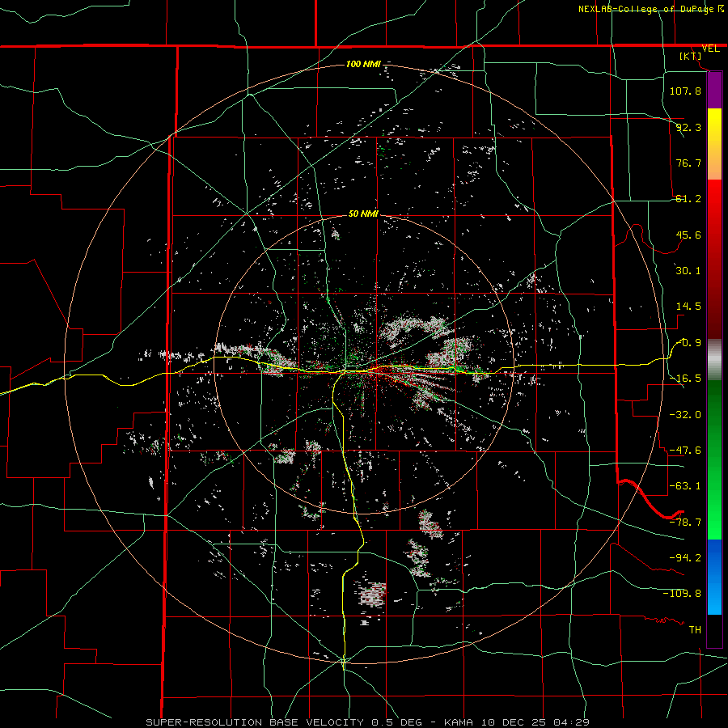Click the -78.7 legend value

click(x=685, y=523)
